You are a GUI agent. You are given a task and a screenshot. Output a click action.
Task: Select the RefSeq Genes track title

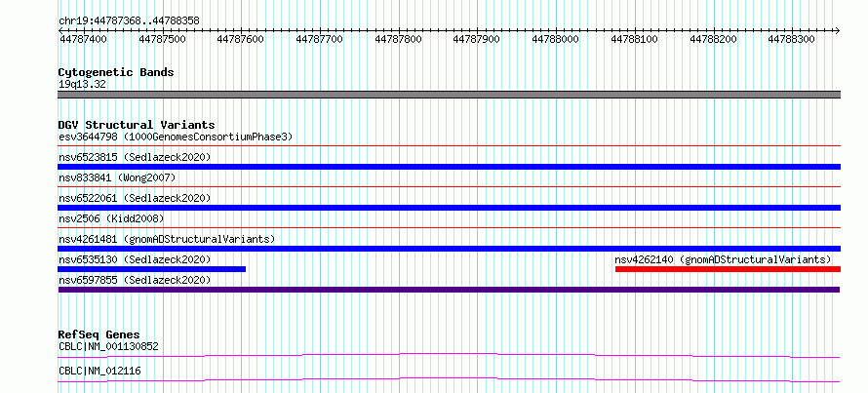click(x=99, y=334)
